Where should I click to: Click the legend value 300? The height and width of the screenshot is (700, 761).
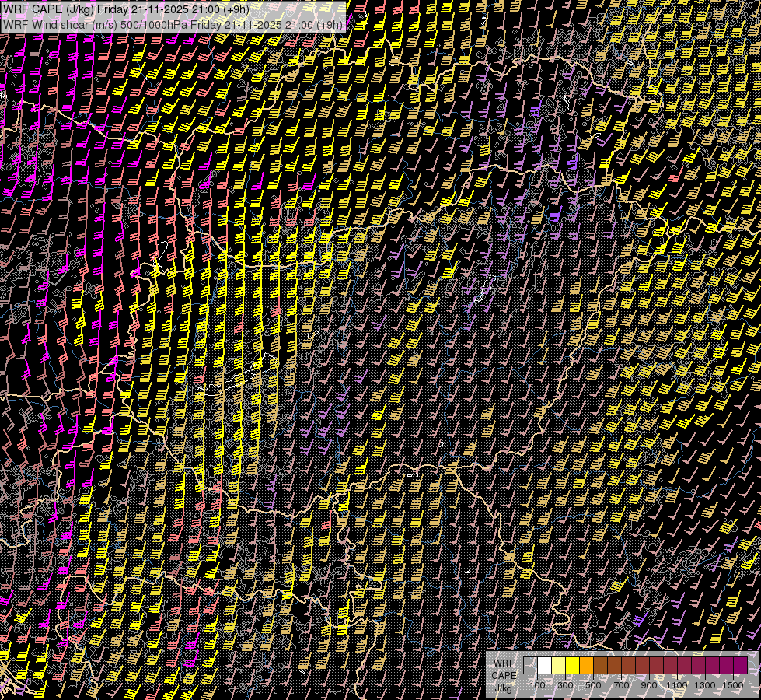click(x=565, y=685)
